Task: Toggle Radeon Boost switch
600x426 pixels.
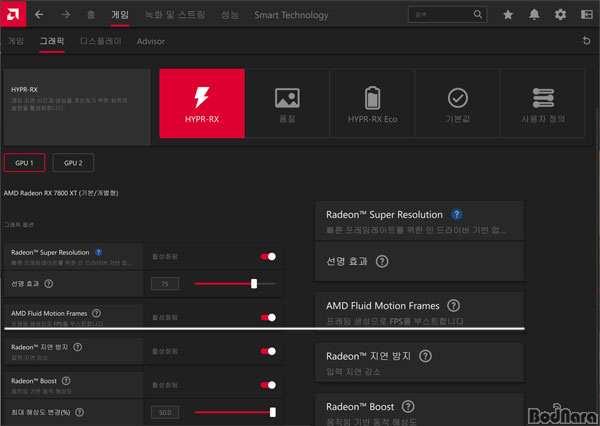Action: click(268, 385)
